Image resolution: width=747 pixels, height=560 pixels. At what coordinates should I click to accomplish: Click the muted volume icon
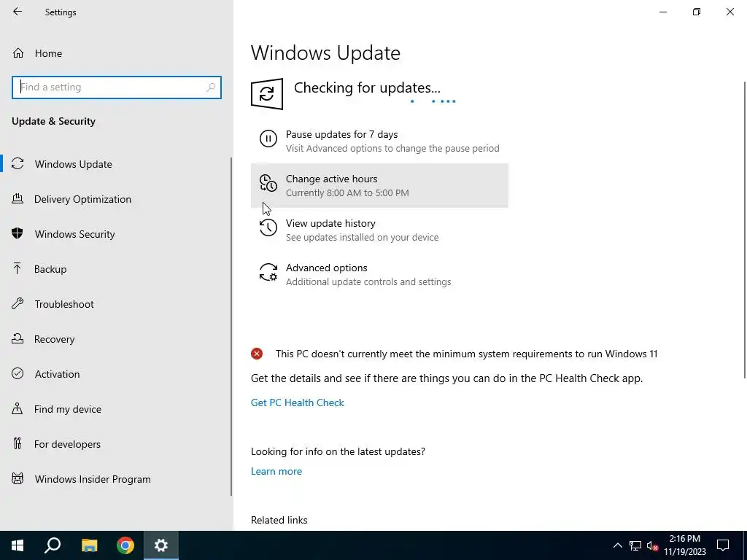(x=653, y=545)
